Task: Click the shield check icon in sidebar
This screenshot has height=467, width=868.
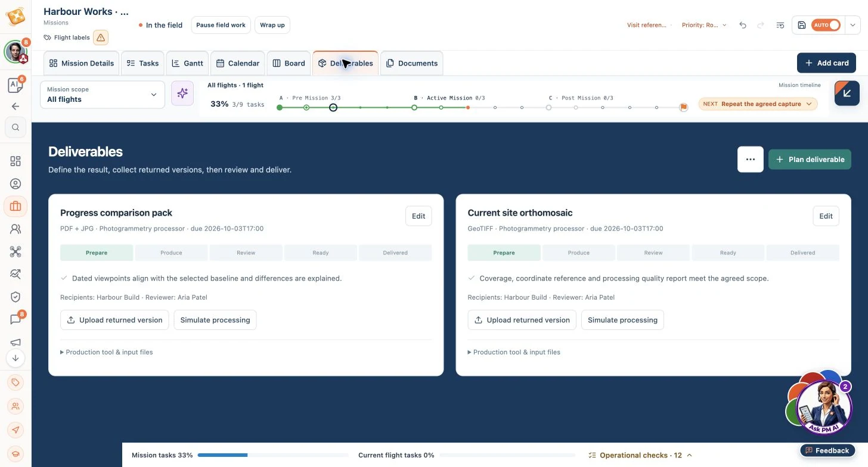Action: coord(15,297)
